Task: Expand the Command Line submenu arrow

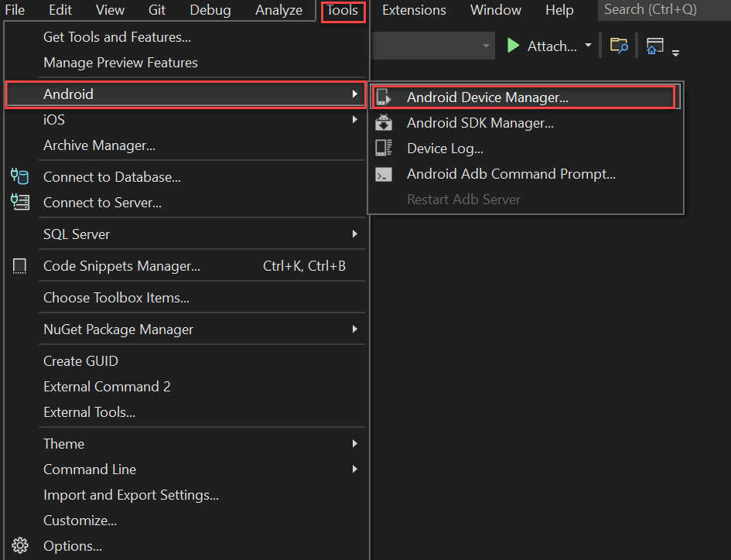Action: pyautogui.click(x=355, y=469)
